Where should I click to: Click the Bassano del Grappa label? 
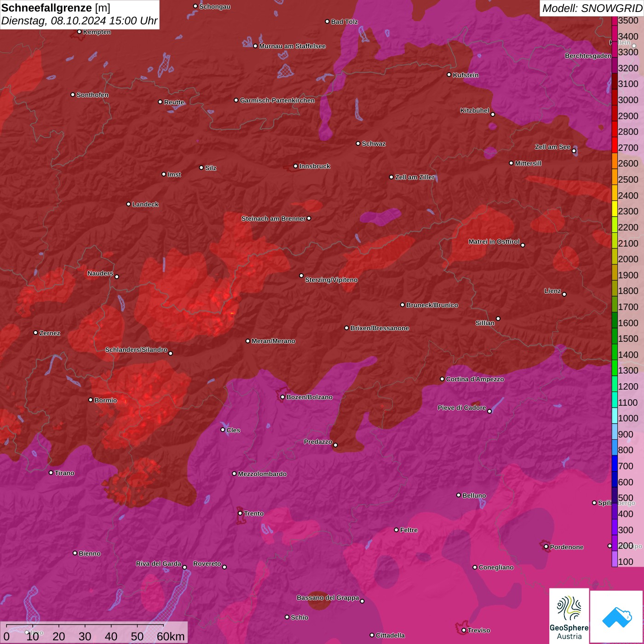coord(328,598)
